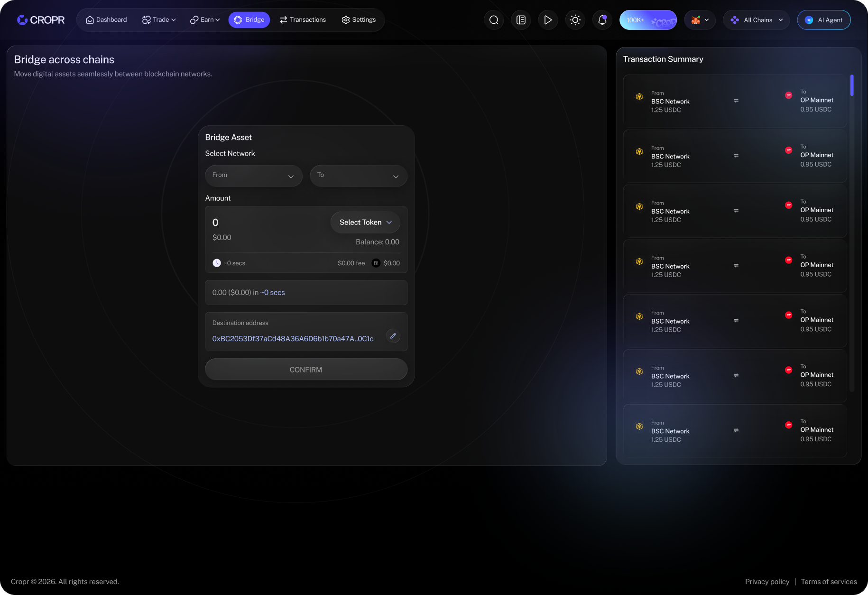The image size is (868, 595).
Task: Click the 100K+ CROP banner
Action: (648, 20)
